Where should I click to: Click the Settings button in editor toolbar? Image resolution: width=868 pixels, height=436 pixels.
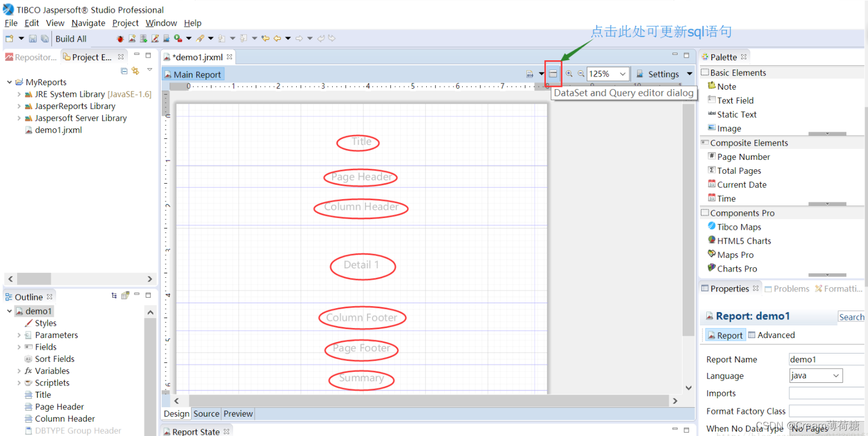[658, 74]
